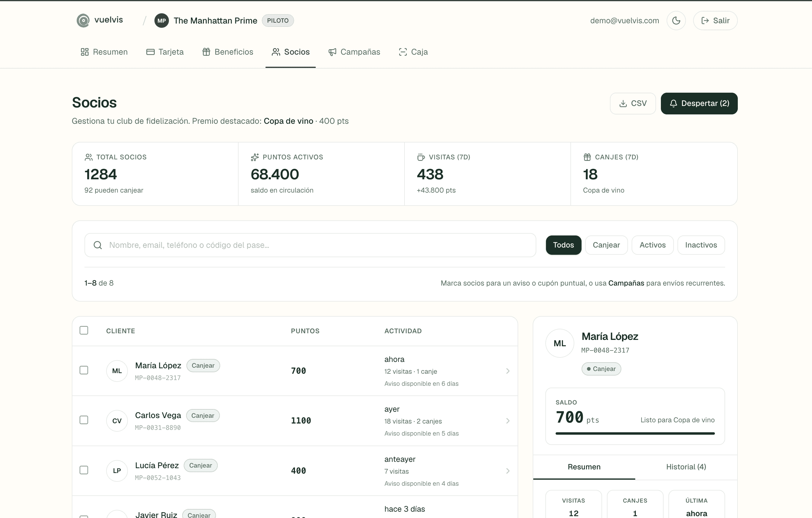The width and height of the screenshot is (812, 518).
Task: Click the Total Socios people icon
Action: click(x=88, y=157)
